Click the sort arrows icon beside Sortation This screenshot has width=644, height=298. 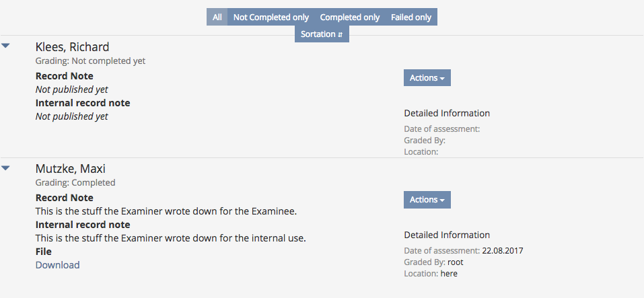tap(340, 34)
